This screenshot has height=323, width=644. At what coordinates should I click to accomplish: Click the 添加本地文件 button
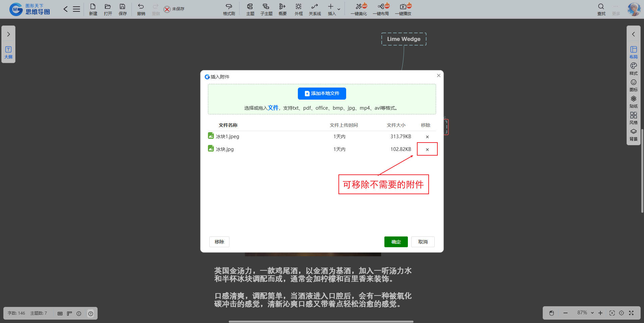(322, 94)
